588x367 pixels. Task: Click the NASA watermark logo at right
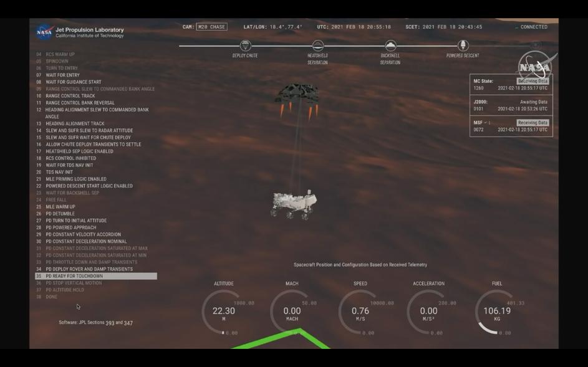coord(535,67)
